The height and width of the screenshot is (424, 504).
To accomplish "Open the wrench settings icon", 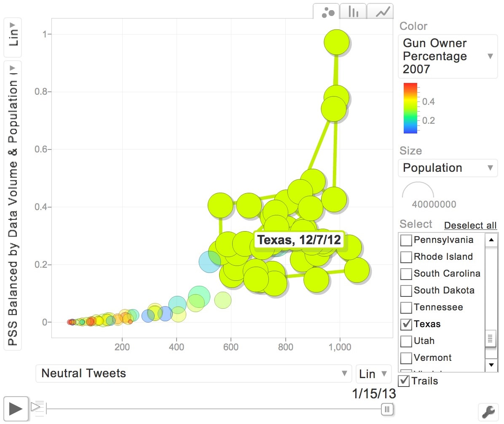I will click(488, 411).
